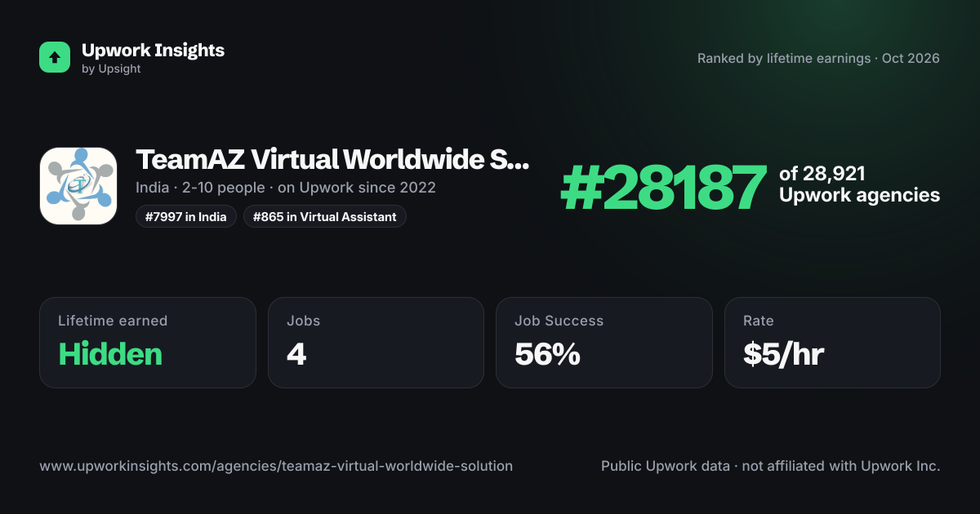
Task: Select the #28187 rank number
Action: 664,188
